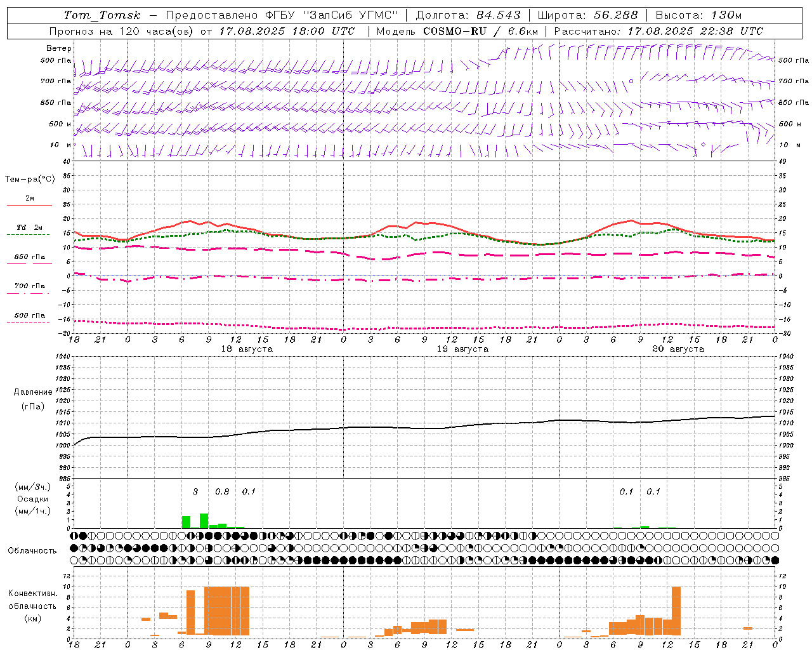This screenshot has height=650, width=812.
Task: Click the (км) convective cloud unit label
Action: tap(32, 618)
